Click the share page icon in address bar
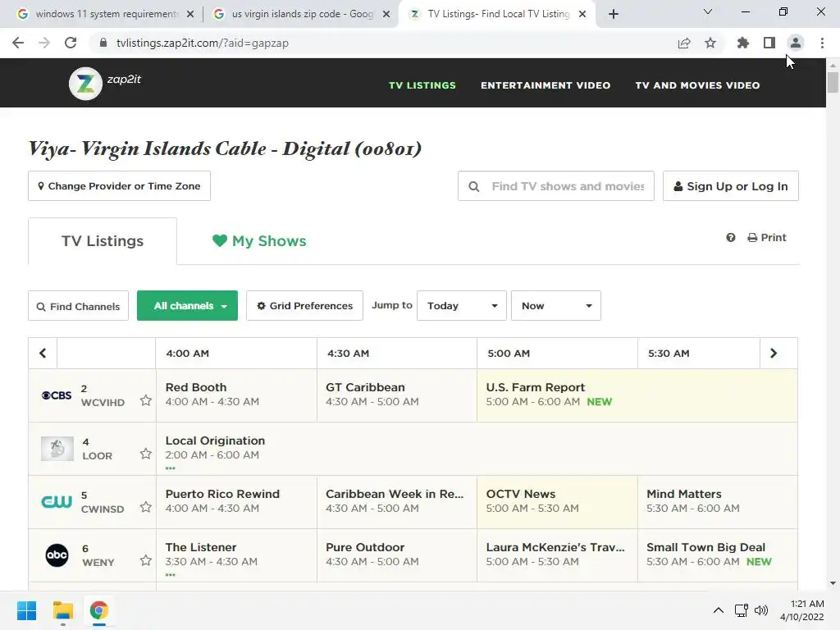The image size is (840, 630). click(684, 43)
